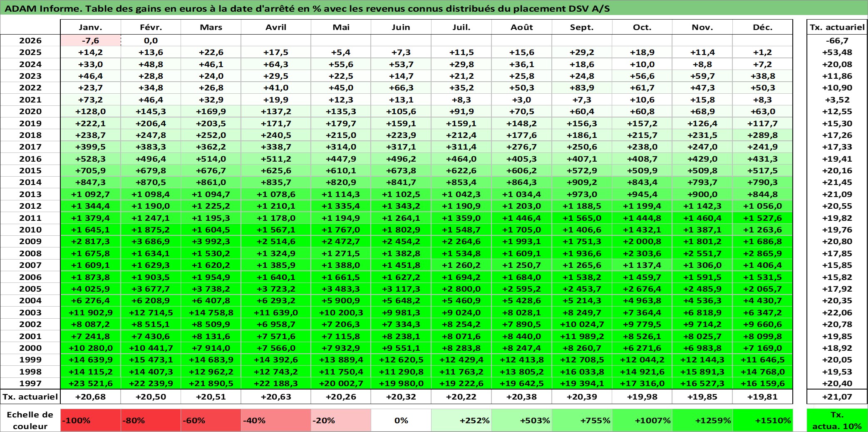This screenshot has height=432, width=868.
Task: Click value +23 521,6 in 1997 row
Action: tap(91, 383)
